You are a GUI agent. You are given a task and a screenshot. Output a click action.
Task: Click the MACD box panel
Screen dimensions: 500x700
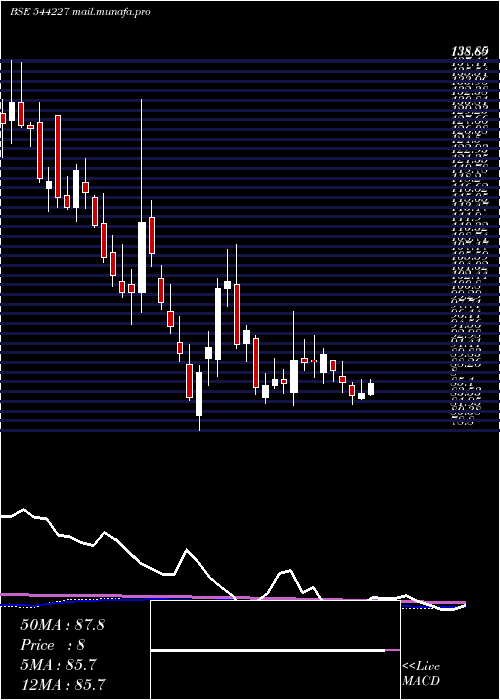(275, 650)
